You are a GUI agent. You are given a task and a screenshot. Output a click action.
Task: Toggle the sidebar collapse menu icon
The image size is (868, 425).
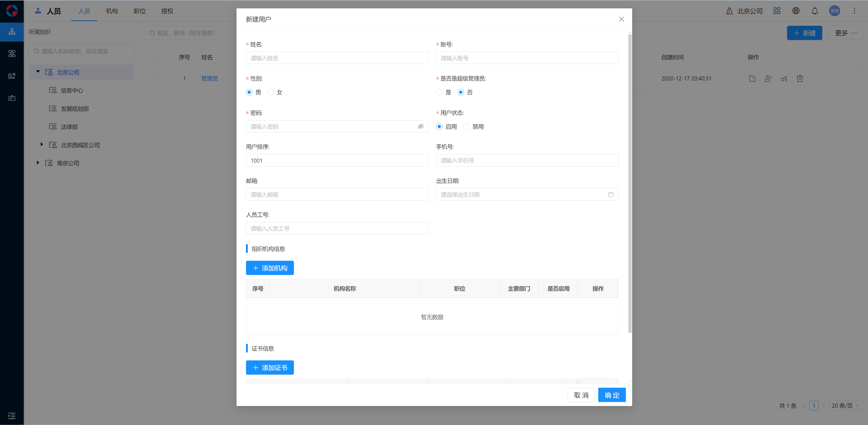tap(12, 416)
